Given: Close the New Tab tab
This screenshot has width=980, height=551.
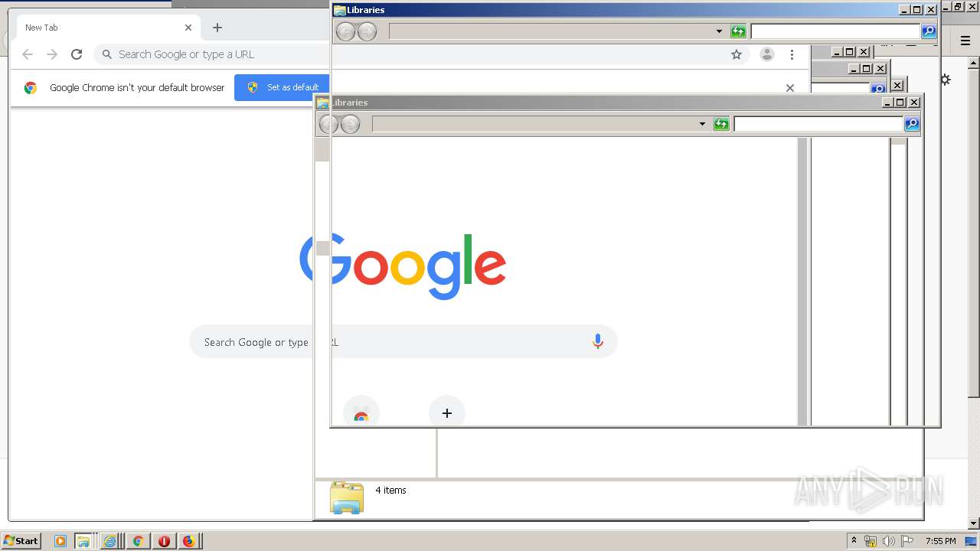Looking at the screenshot, I should point(188,28).
